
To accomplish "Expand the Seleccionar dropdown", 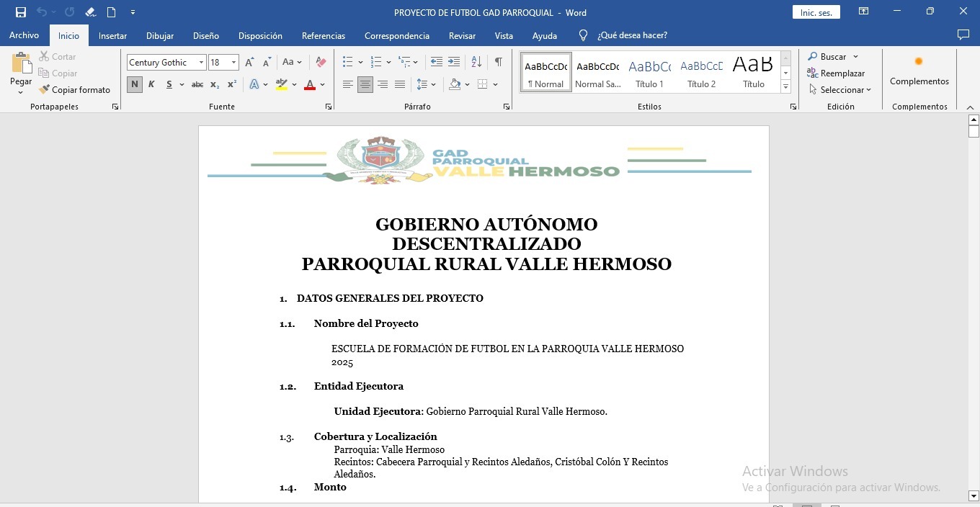I will (840, 90).
